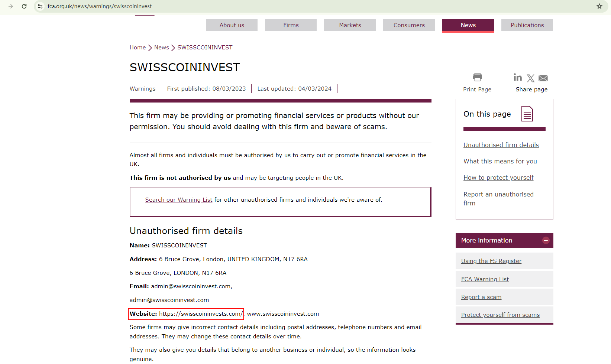The image size is (611, 364).
Task: Open the Consumers menu tab
Action: pos(409,25)
